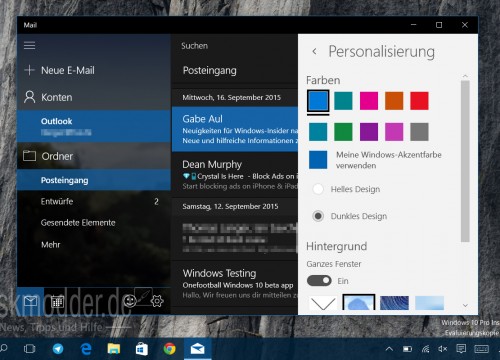Go back using the arrow beside Personalisierung
The image size is (500, 360).
[x=314, y=51]
